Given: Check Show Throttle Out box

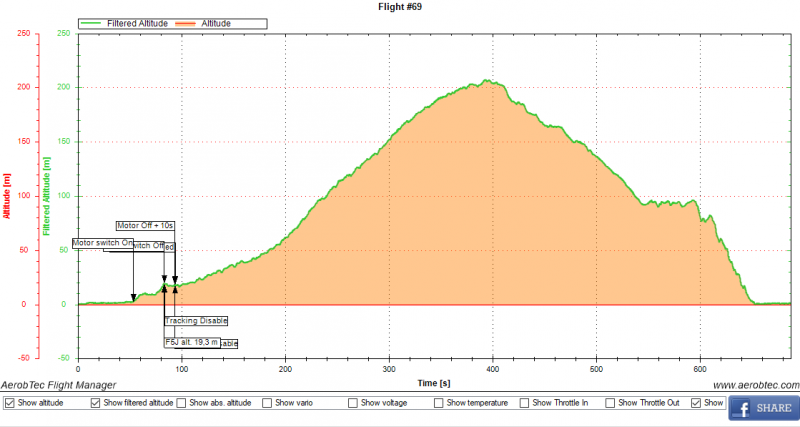Looking at the screenshot, I should 612,403.
